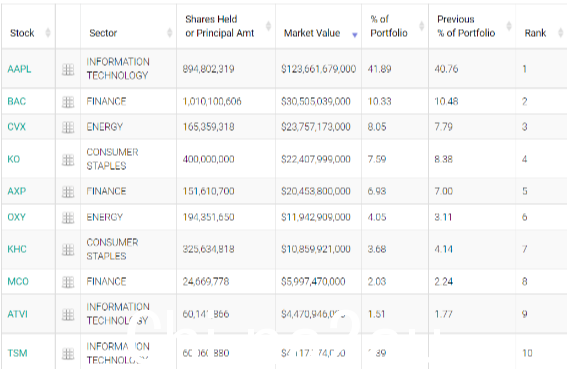Open the grid icon in the ATVI row
The image size is (567, 369).
click(x=68, y=314)
